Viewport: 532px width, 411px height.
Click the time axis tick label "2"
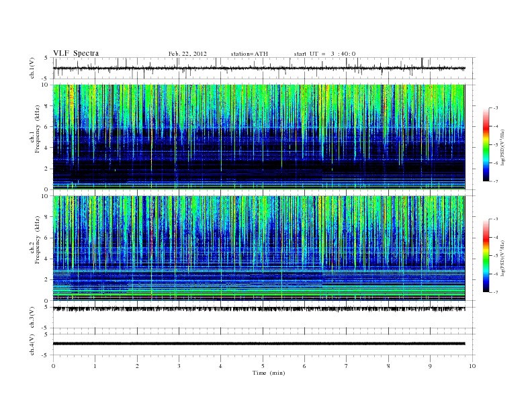click(x=137, y=366)
